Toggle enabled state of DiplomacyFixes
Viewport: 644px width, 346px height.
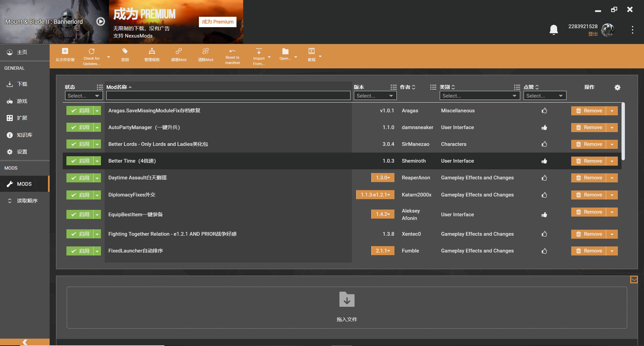coord(80,195)
